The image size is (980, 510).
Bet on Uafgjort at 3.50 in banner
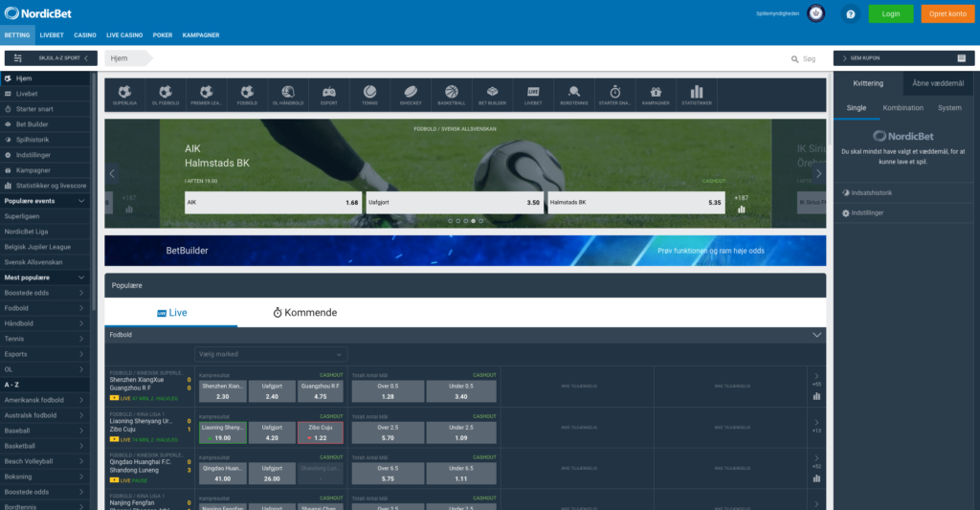pyautogui.click(x=455, y=203)
